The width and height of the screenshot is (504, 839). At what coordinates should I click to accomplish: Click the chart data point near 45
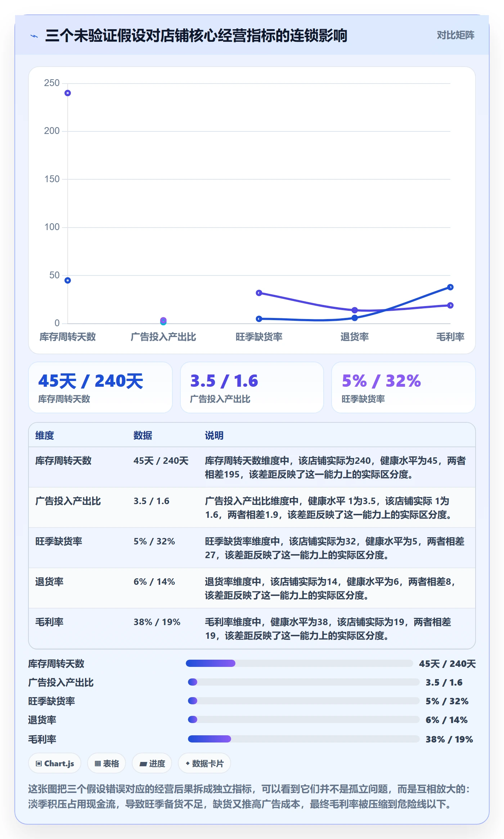coord(68,281)
